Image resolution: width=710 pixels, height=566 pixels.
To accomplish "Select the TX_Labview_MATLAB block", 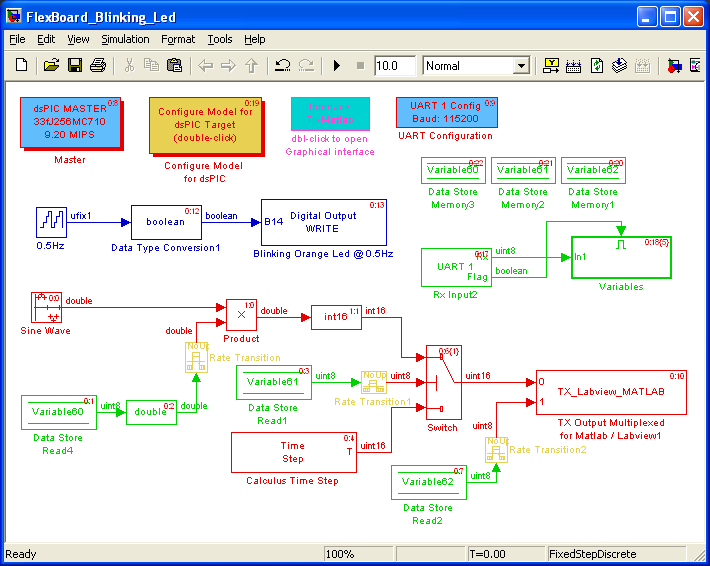I will [611, 392].
